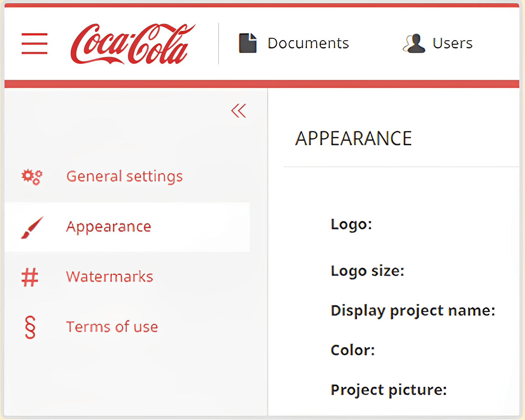The image size is (525, 420).
Task: Click the "Project picture:" label
Action: click(389, 390)
